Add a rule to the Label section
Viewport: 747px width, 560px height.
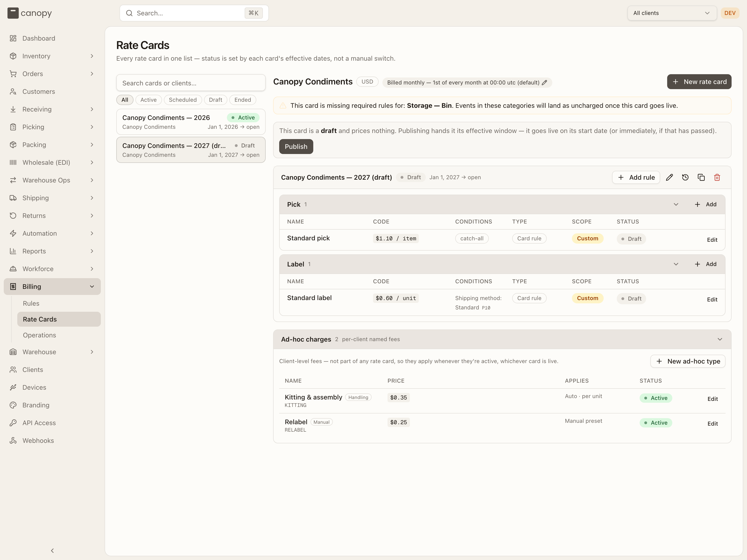[705, 264]
